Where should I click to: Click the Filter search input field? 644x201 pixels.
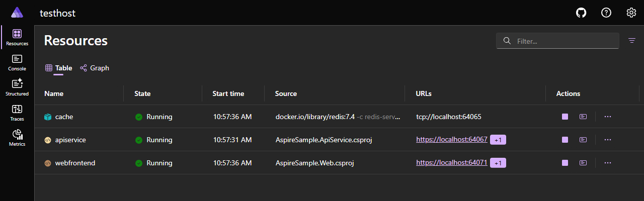pyautogui.click(x=563, y=41)
